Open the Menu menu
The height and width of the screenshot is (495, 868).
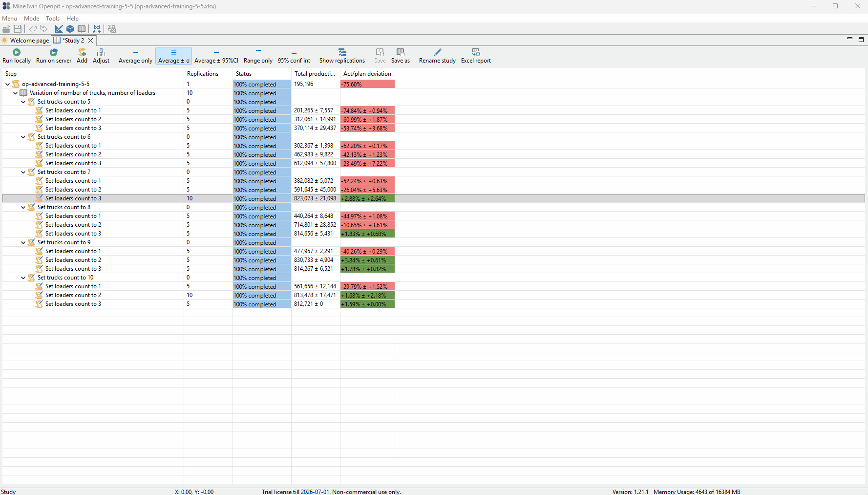9,19
